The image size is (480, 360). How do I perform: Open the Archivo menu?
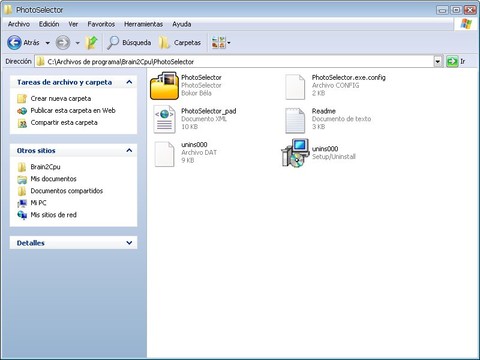click(19, 24)
